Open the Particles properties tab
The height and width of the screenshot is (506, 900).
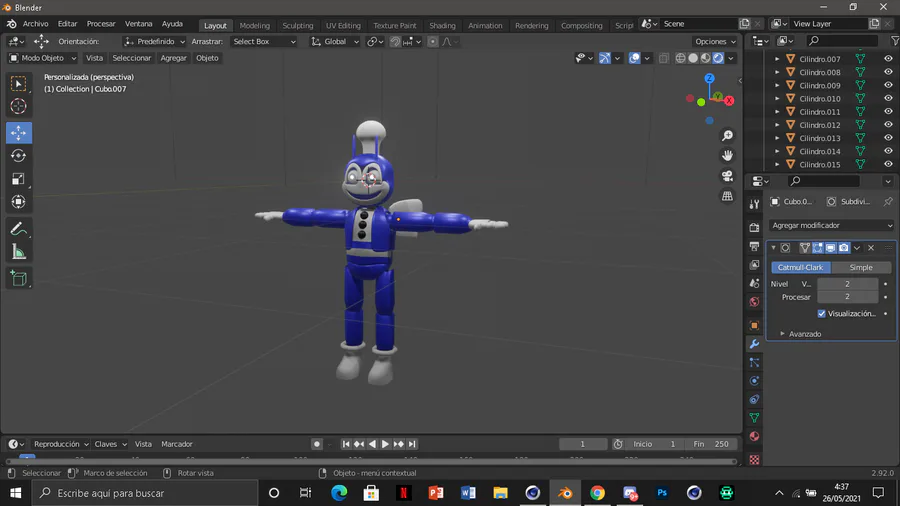[754, 363]
